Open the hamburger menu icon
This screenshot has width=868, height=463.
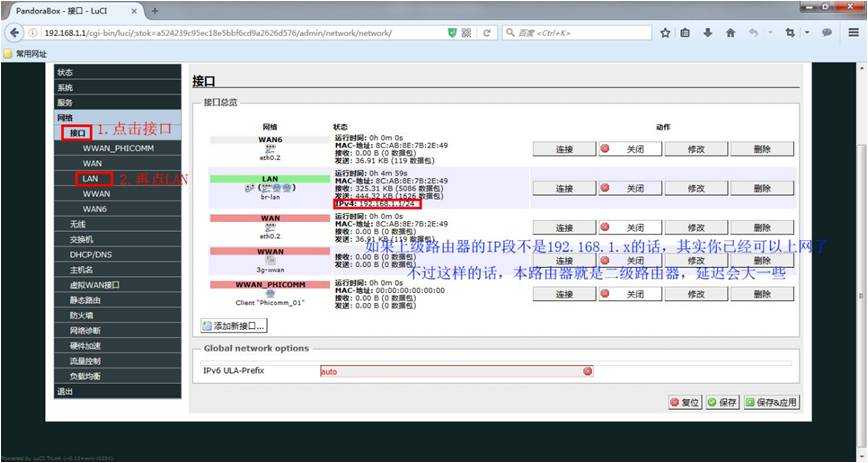pyautogui.click(x=854, y=33)
